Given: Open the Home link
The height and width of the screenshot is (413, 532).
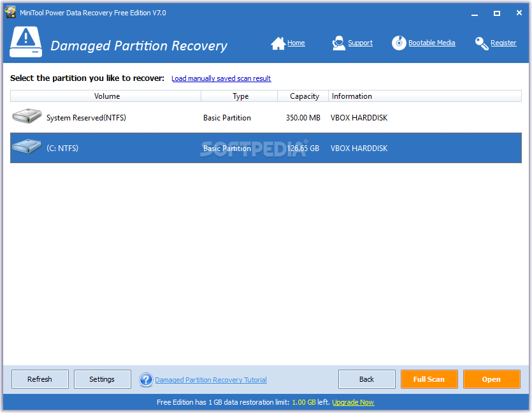Looking at the screenshot, I should click(x=296, y=43).
